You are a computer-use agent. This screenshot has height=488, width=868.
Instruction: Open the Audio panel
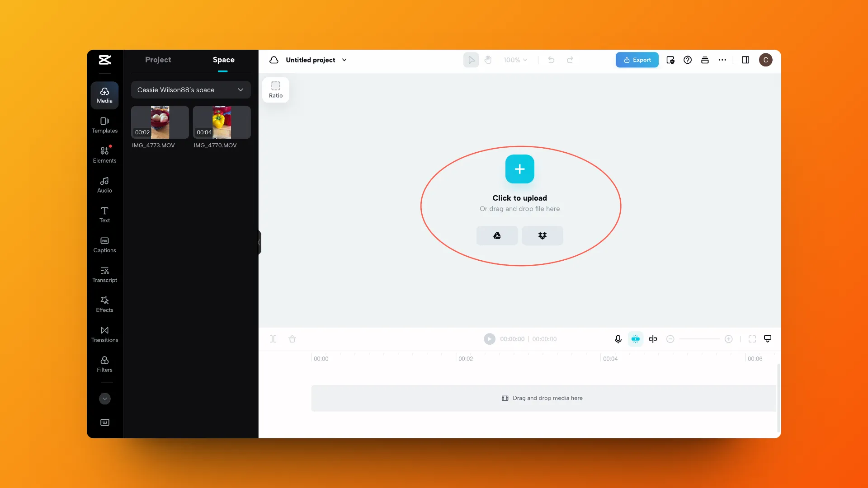click(x=104, y=185)
